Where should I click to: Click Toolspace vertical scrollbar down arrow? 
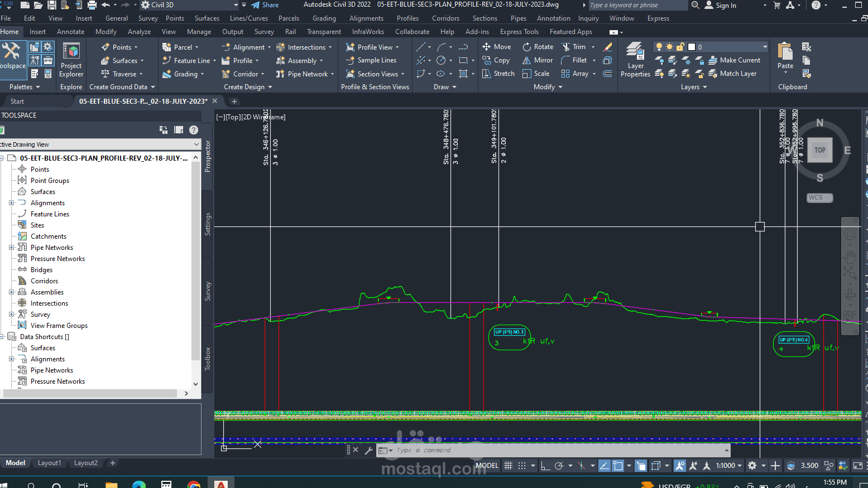coord(195,384)
